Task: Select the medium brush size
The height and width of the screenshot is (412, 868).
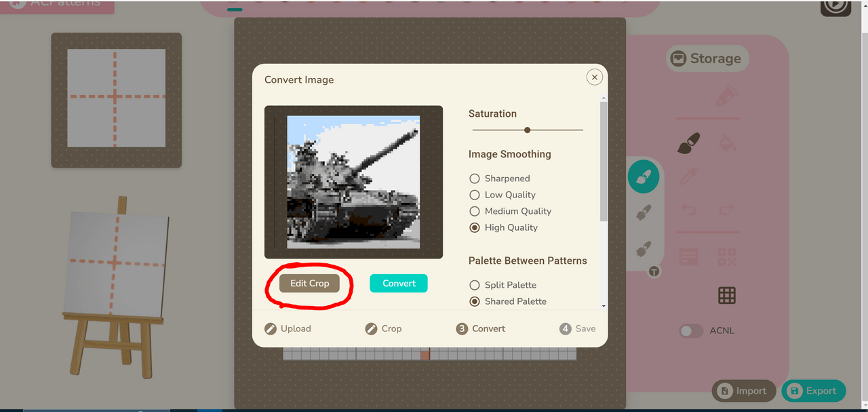Action: [644, 213]
